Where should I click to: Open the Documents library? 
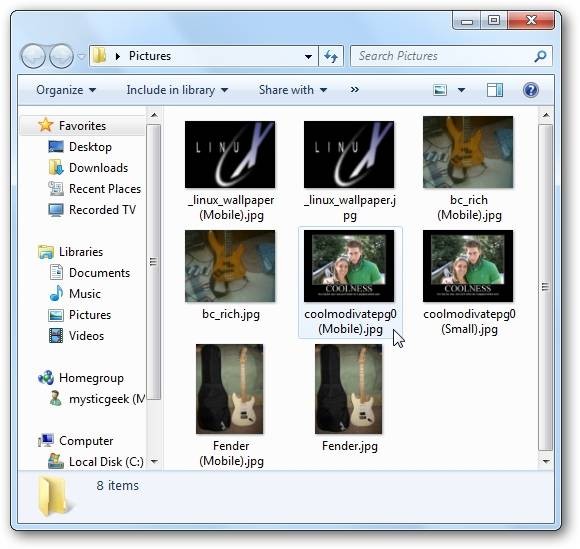(x=90, y=273)
